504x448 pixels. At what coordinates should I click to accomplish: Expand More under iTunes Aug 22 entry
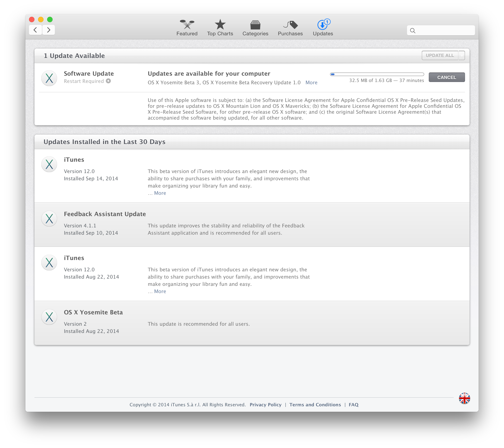pos(160,291)
